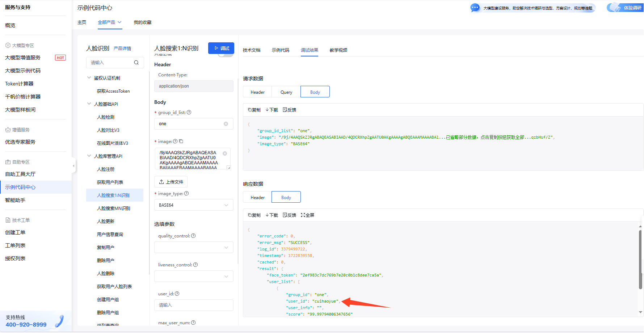The image size is (644, 333).
Task: Collapse the 鉴权认证机制 tree group
Action: [89, 78]
